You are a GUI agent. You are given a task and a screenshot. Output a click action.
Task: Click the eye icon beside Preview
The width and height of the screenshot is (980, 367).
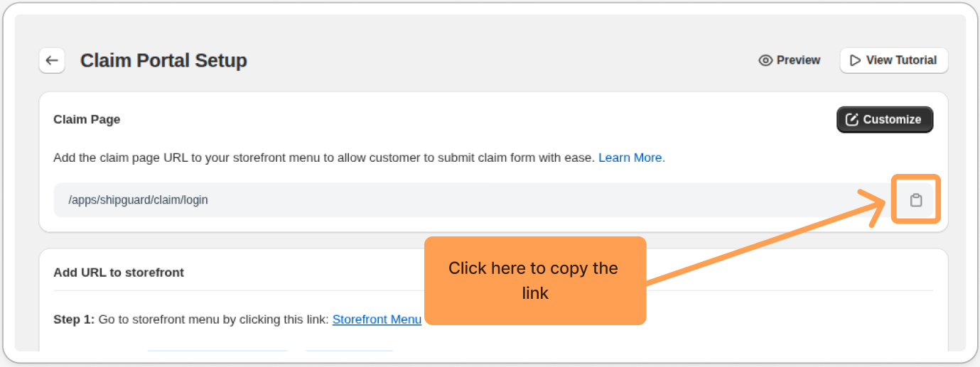(x=765, y=60)
